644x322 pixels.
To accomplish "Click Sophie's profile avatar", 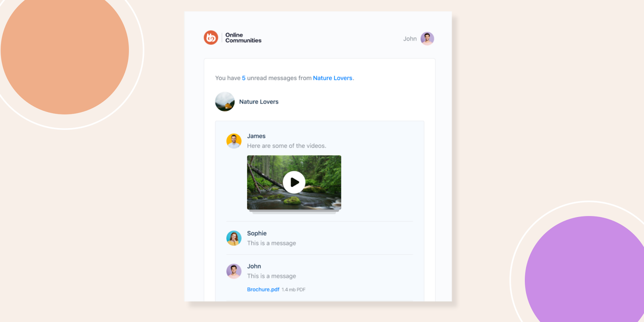I will click(x=234, y=238).
